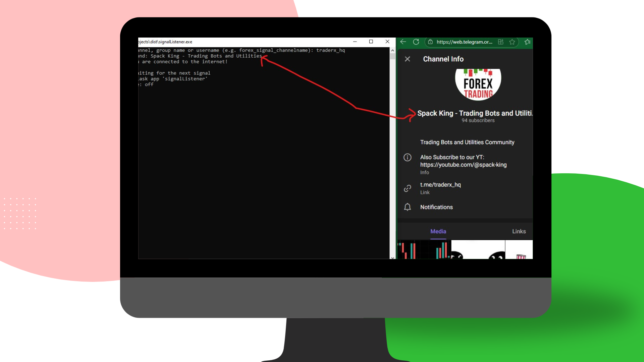
Task: Click the info circle icon beside the description
Action: pos(408,158)
